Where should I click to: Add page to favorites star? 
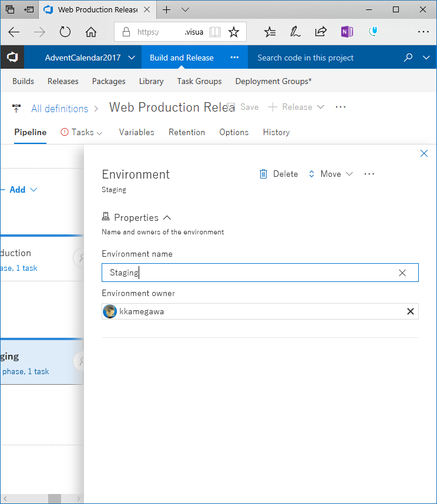click(234, 32)
